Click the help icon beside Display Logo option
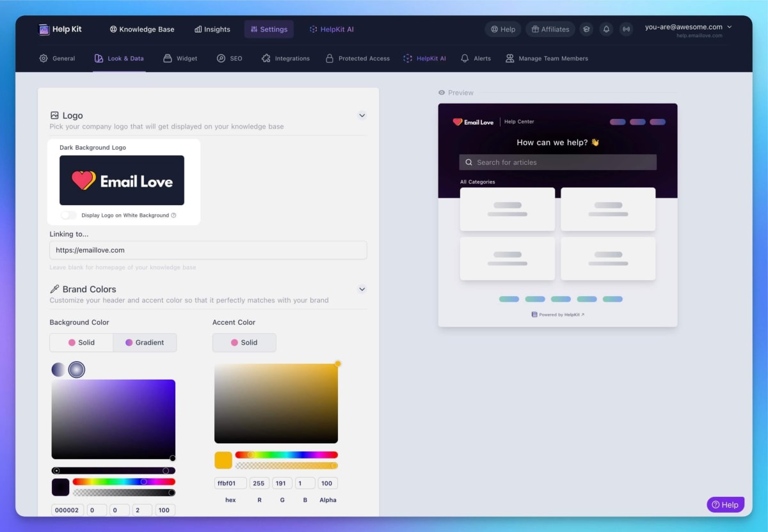The width and height of the screenshot is (768, 532). coord(173,215)
